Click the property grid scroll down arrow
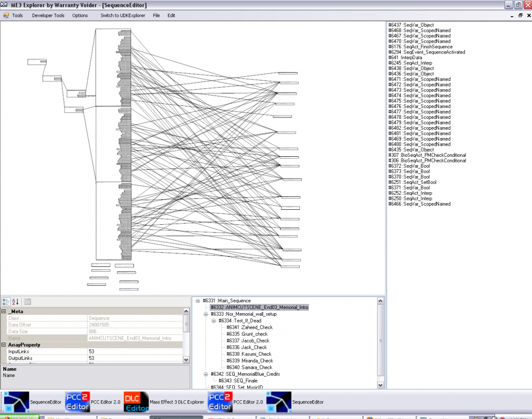Viewport: 532px width, 419px height. click(186, 359)
